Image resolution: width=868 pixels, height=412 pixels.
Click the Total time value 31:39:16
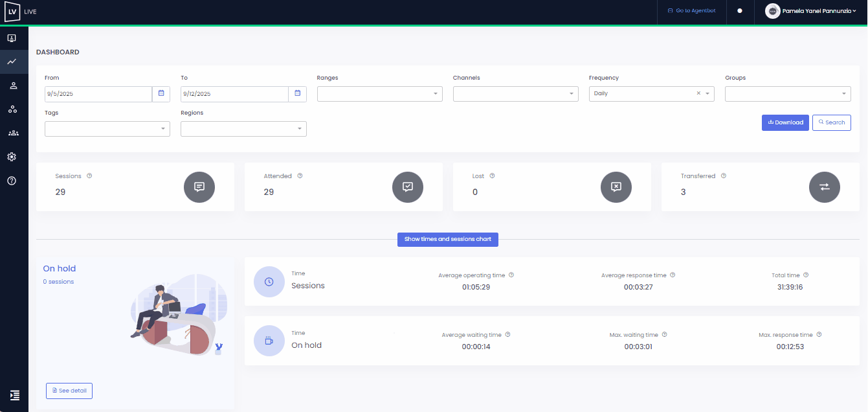click(790, 287)
